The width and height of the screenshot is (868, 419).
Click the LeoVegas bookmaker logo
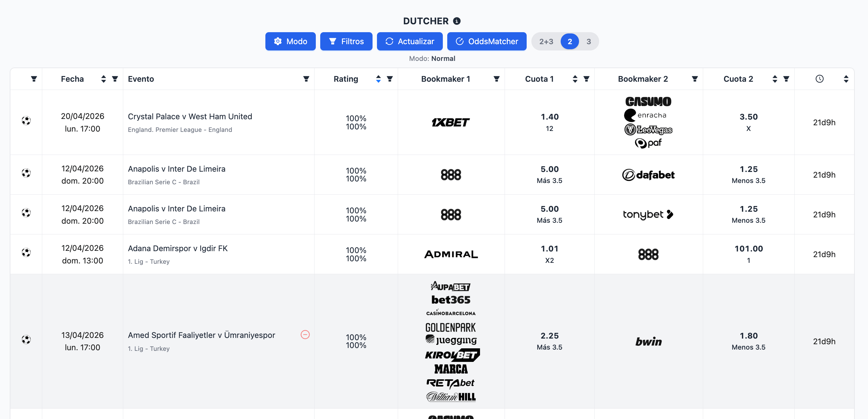click(x=648, y=130)
